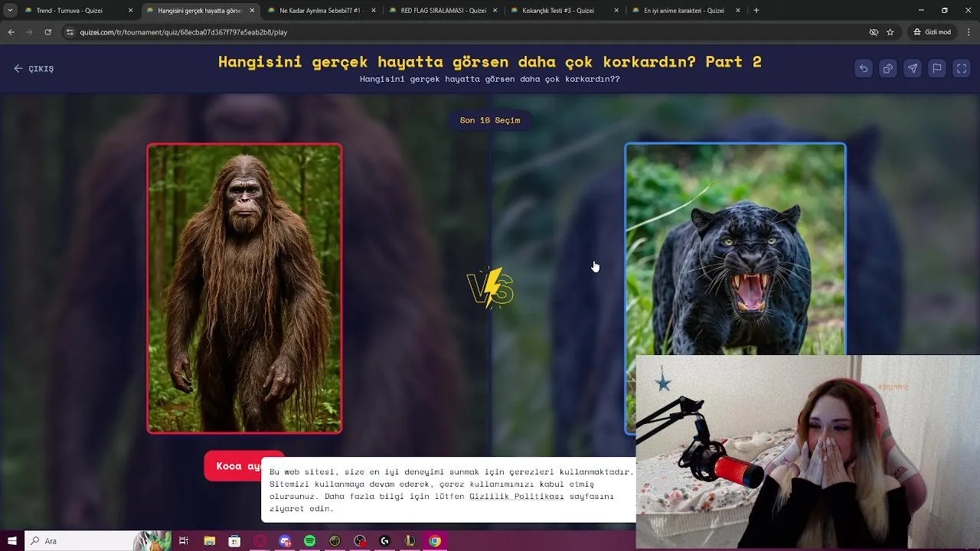Open the Opera GX taskbar icon

coord(260,541)
